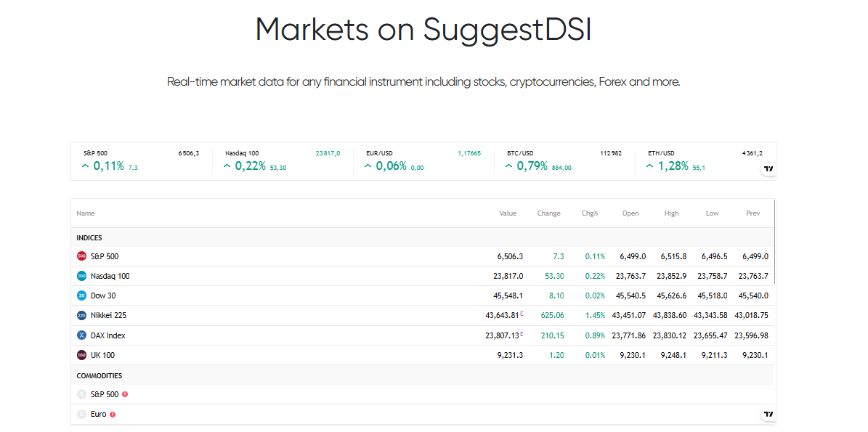Click the DAX Index value 23,807.13
This screenshot has height=432, width=868.
click(502, 335)
